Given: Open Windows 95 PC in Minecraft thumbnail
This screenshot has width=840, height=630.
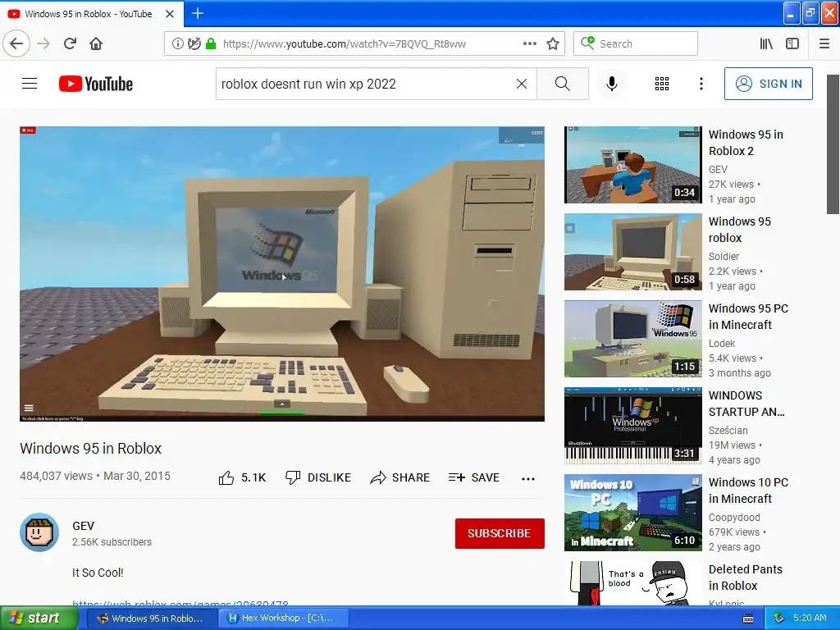Looking at the screenshot, I should (x=632, y=339).
